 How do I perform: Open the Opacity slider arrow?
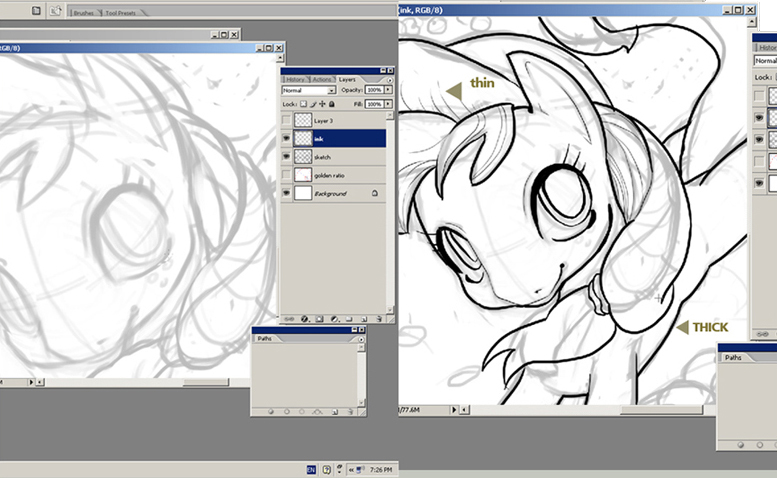tap(388, 90)
